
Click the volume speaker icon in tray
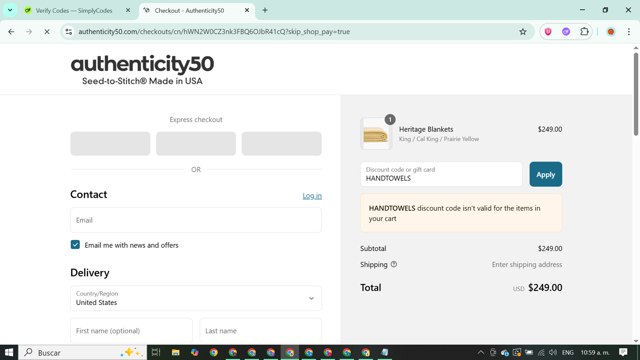point(553,352)
